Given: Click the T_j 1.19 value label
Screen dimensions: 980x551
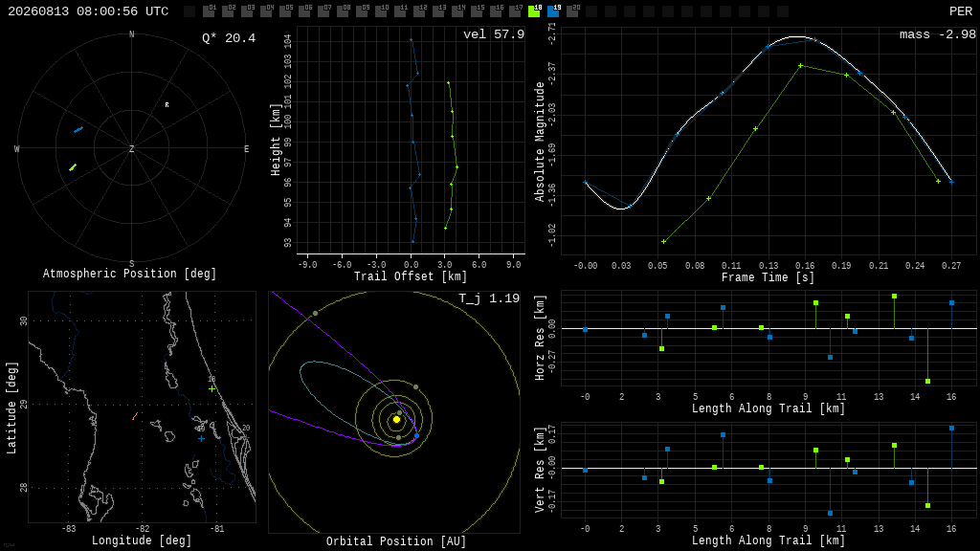Looking at the screenshot, I should pyautogui.click(x=489, y=298).
